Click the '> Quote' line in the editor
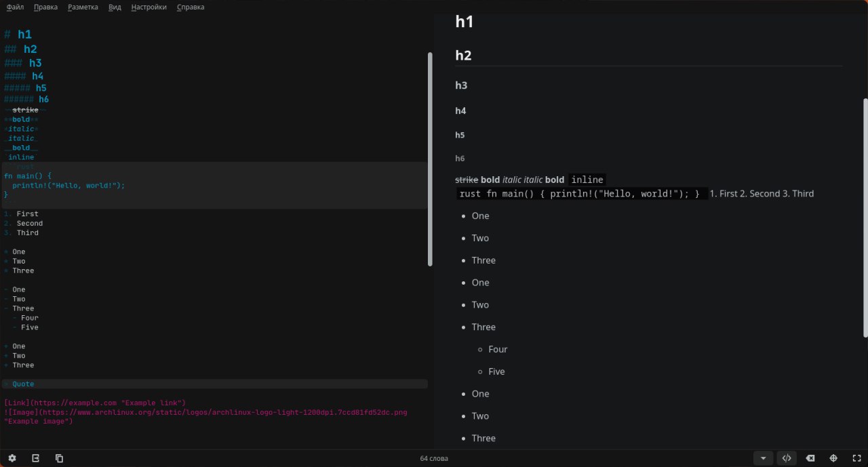The width and height of the screenshot is (868, 467). [x=19, y=384]
